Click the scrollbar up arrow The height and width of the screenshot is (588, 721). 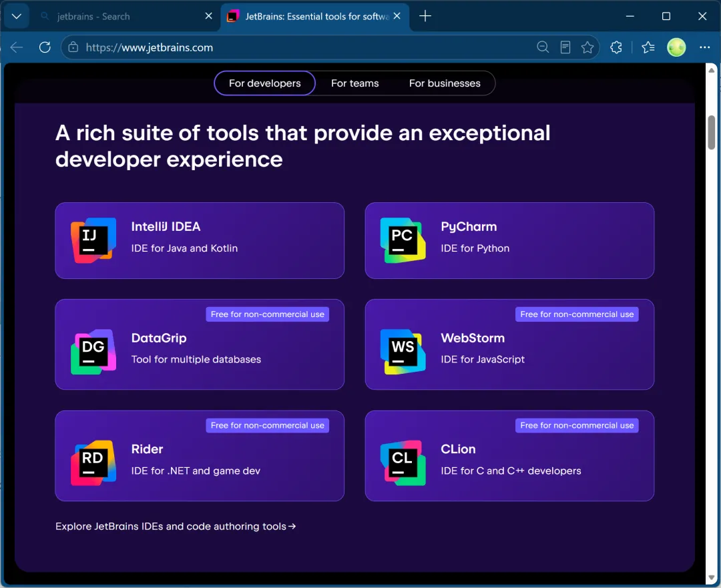click(712, 70)
